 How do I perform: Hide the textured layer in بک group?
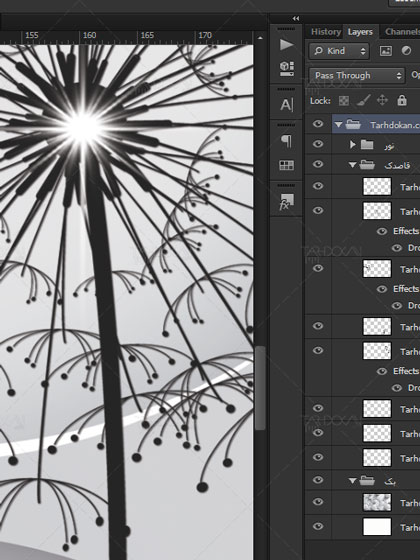(318, 502)
